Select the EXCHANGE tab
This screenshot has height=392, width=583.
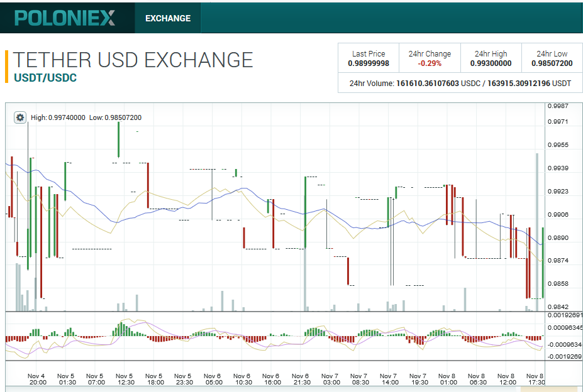click(x=167, y=18)
